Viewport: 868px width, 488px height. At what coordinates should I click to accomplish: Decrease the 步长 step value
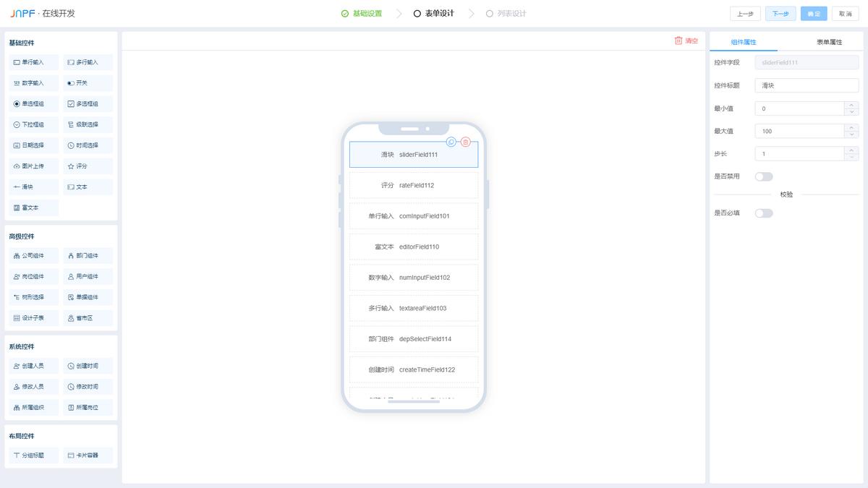pyautogui.click(x=851, y=158)
